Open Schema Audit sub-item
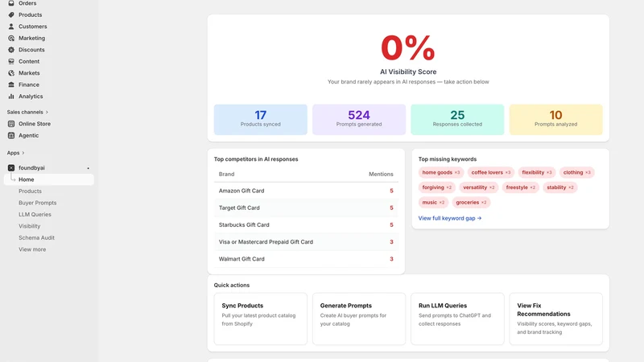 tap(36, 237)
